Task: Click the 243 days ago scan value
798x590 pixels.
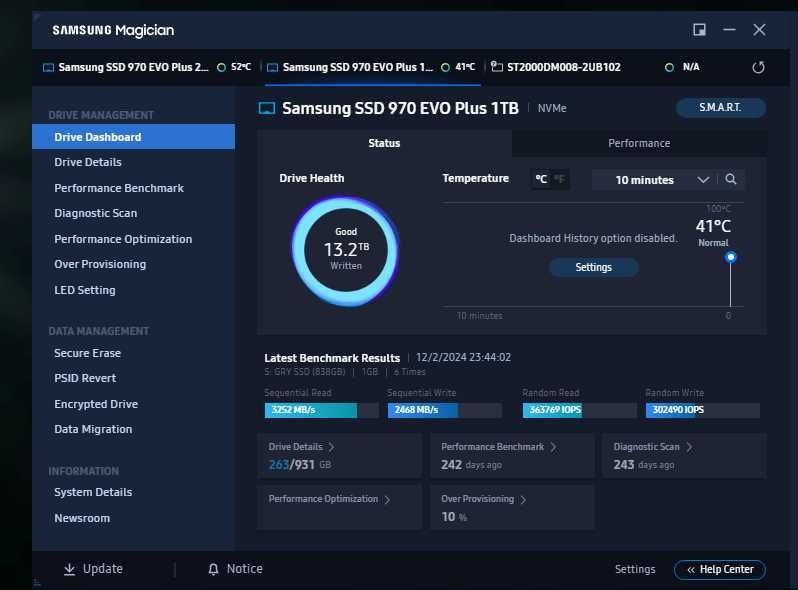Action: (x=644, y=465)
